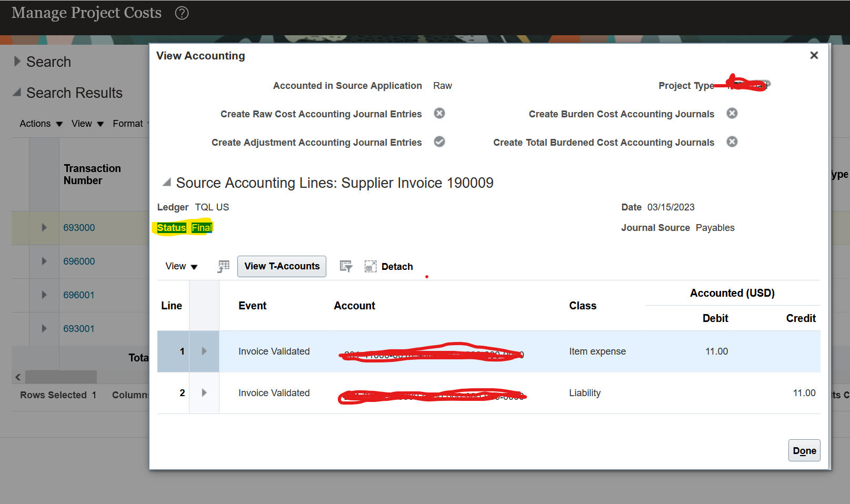Click the Invoice Validated event on line 2

tap(274, 393)
